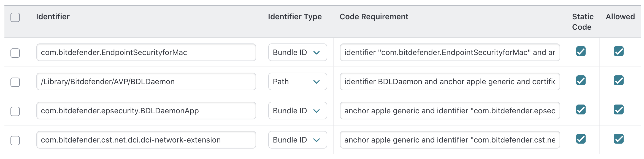This screenshot has width=644, height=159.
Task: Click the identifier field containing com.bitdefender.EndpointSecurityforMac
Action: click(147, 53)
